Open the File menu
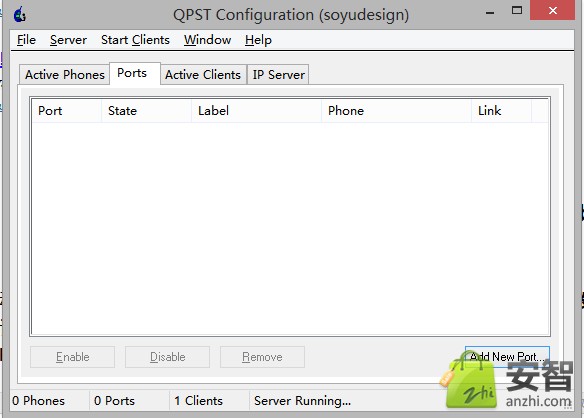Image resolution: width=584 pixels, height=418 pixels. [26, 40]
